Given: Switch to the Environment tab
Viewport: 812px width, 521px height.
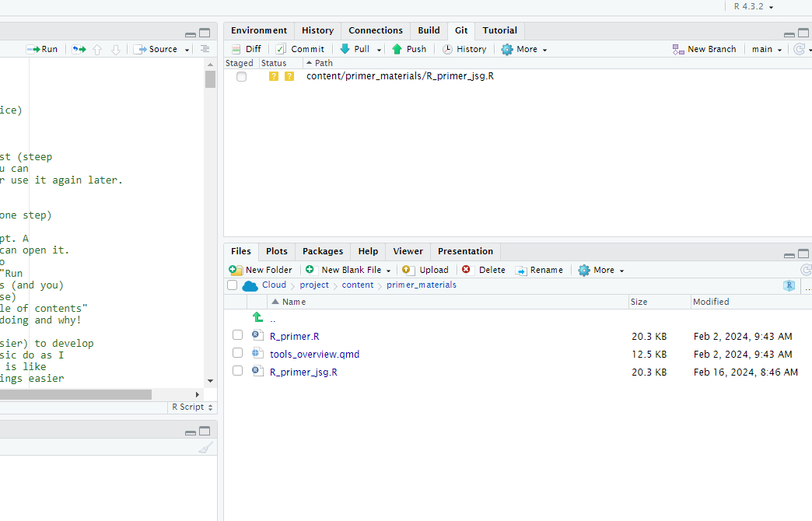Looking at the screenshot, I should click(x=258, y=30).
